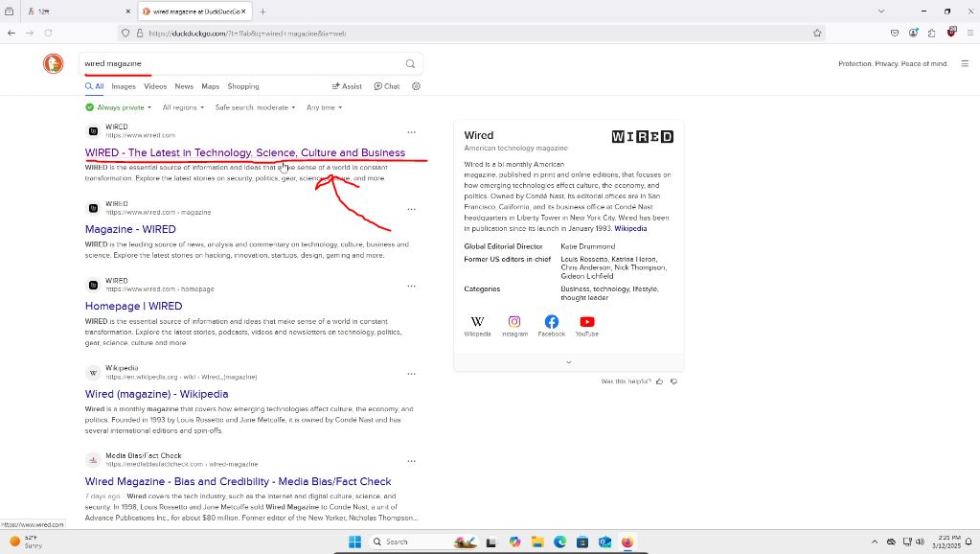Open the Firefox extensions icon

[931, 33]
